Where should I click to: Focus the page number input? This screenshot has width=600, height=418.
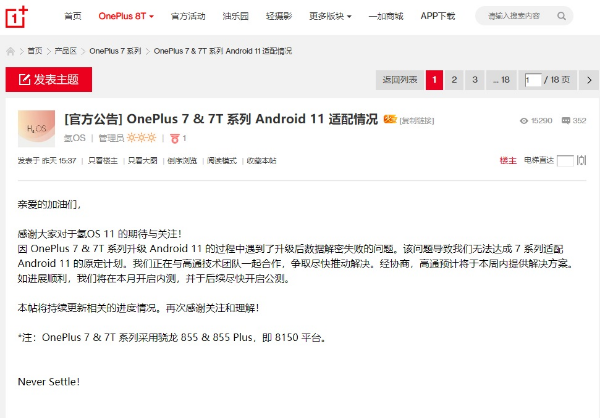click(533, 80)
